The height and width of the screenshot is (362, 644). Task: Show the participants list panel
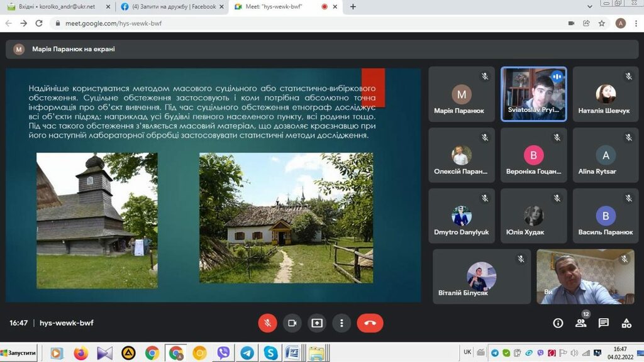click(x=580, y=323)
